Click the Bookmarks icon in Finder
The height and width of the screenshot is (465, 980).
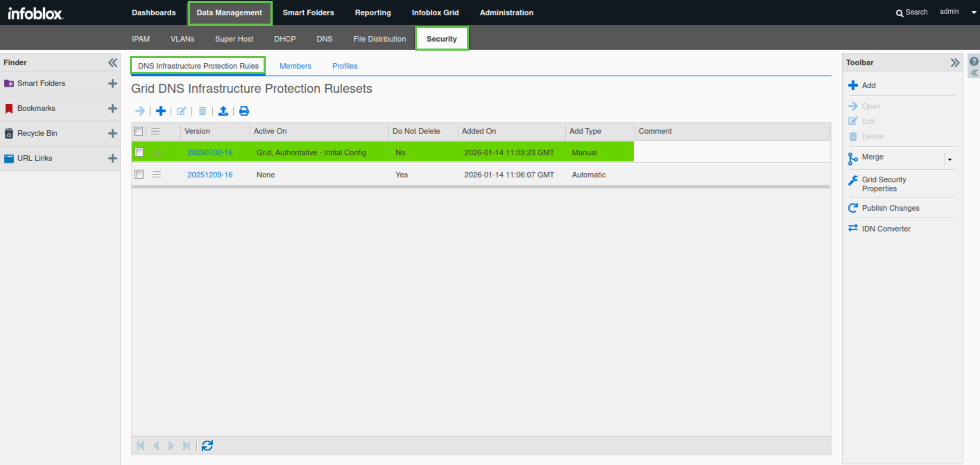(x=9, y=108)
